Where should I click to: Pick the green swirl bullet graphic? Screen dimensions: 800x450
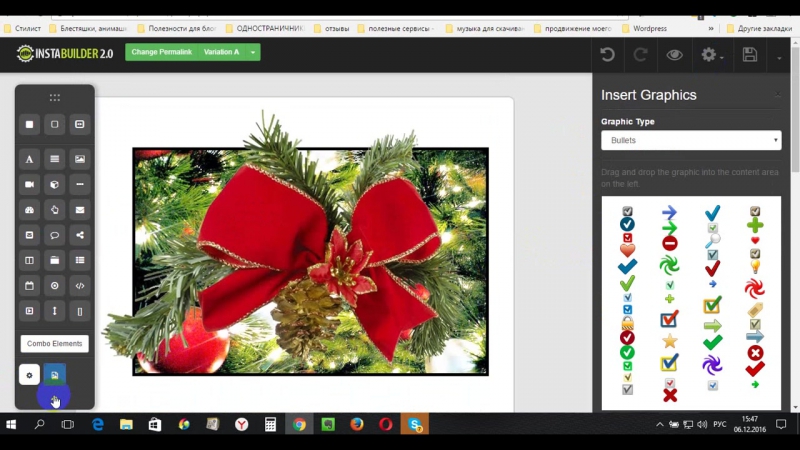669,265
